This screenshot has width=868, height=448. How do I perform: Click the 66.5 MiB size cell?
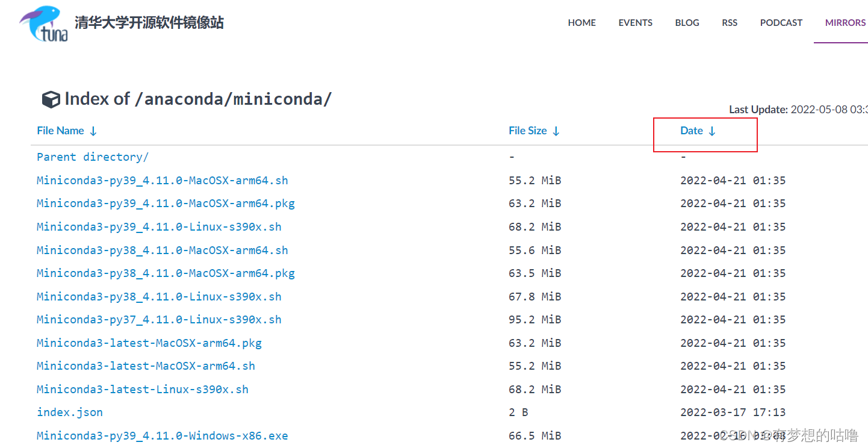(x=535, y=435)
